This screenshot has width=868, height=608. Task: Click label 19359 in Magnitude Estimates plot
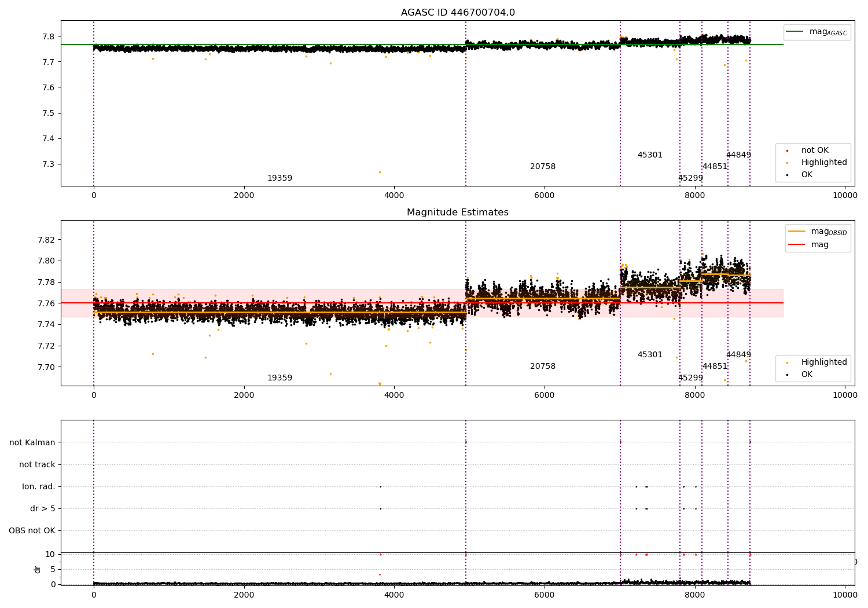(279, 378)
